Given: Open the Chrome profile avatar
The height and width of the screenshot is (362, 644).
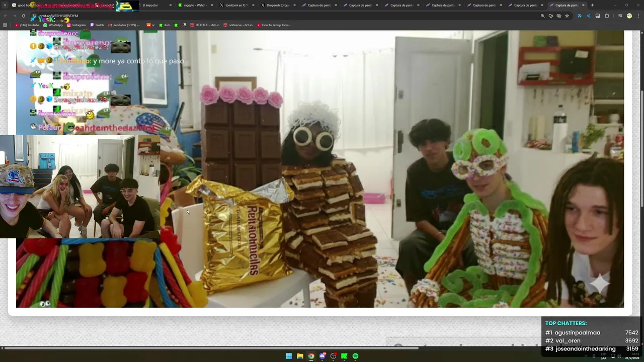Looking at the screenshot, I should [629, 16].
